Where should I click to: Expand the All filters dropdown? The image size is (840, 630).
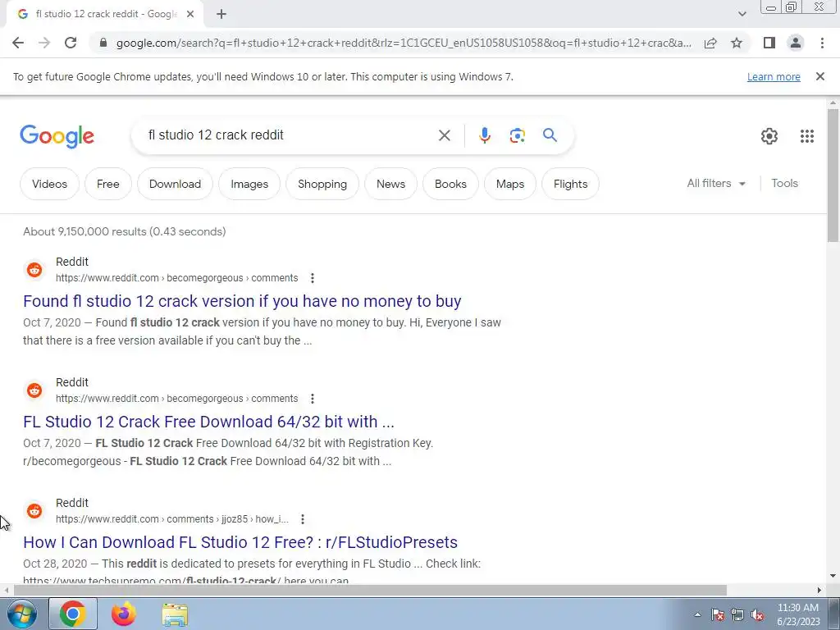(x=716, y=183)
